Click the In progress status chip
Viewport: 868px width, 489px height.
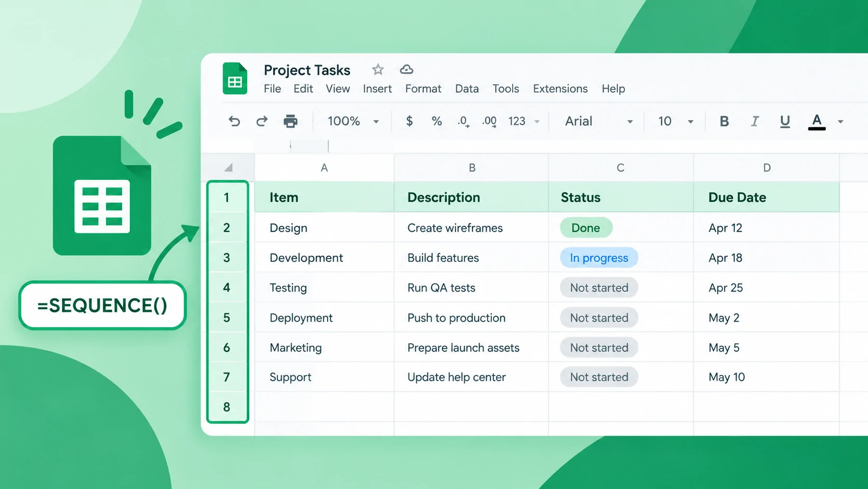(599, 258)
